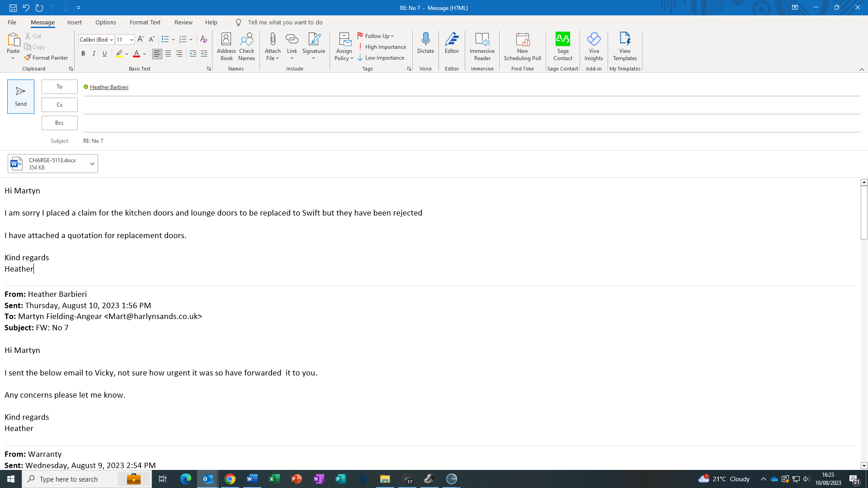Launch Immersive Reader
The image size is (868, 488).
point(482,46)
